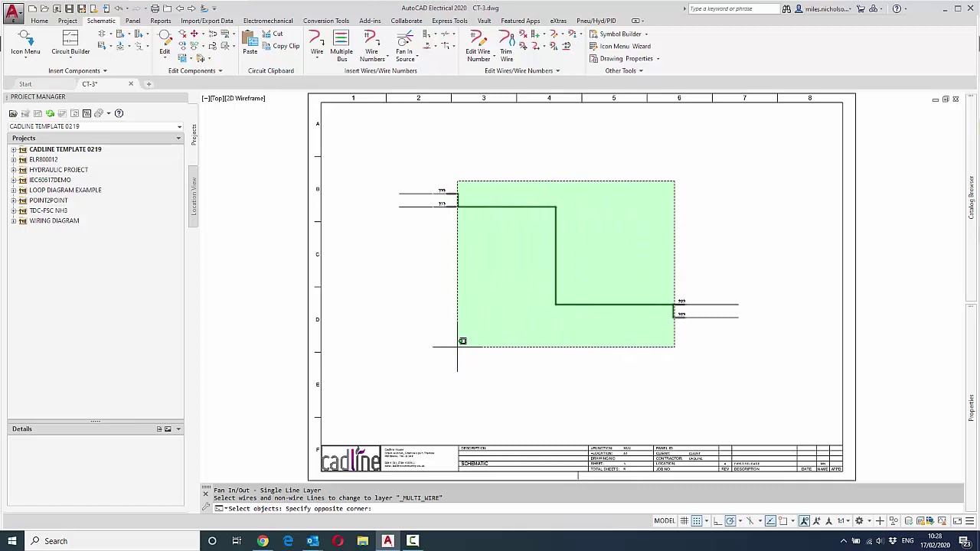
Task: Switch to the Start drawing tab
Action: point(25,84)
